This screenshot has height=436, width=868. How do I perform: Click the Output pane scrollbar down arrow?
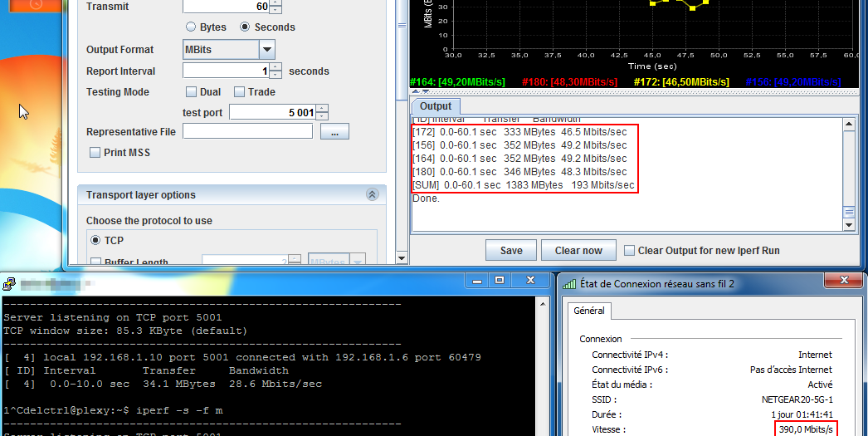(x=849, y=225)
